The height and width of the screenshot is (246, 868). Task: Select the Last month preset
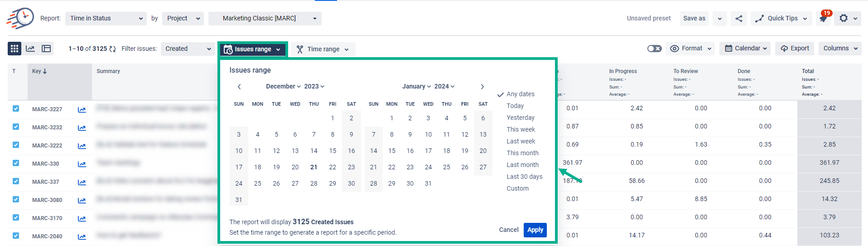click(522, 165)
